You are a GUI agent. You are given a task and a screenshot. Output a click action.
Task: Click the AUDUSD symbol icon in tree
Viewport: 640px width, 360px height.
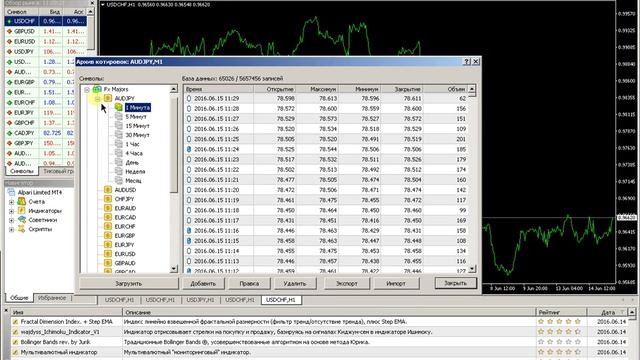tap(108, 190)
